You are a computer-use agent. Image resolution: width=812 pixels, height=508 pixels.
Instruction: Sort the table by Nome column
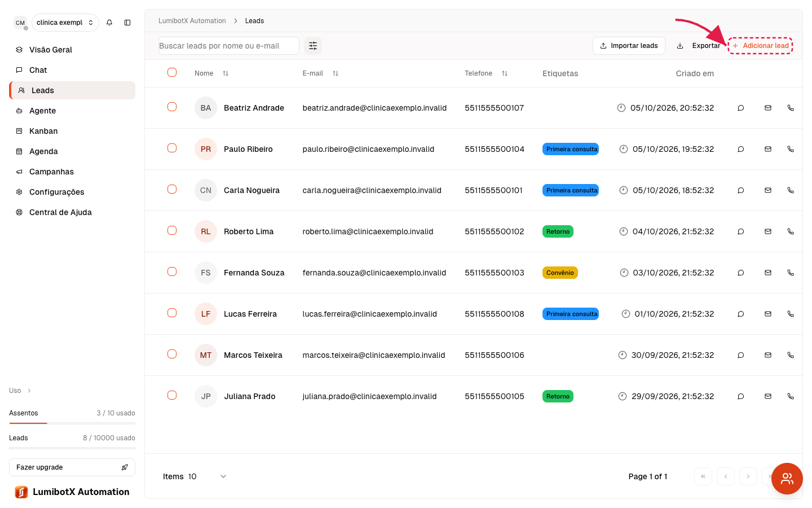[x=211, y=73]
